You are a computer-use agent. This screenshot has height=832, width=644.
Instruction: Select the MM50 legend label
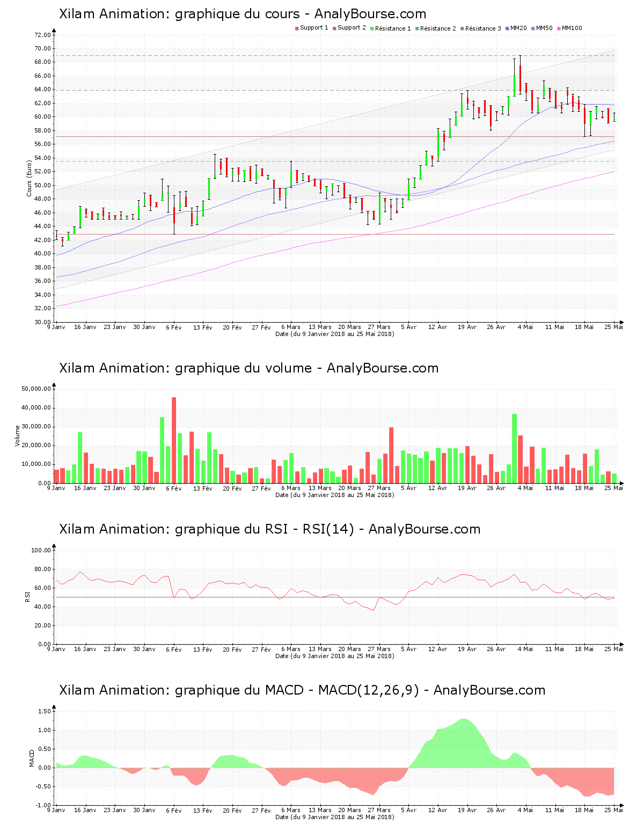pyautogui.click(x=544, y=28)
